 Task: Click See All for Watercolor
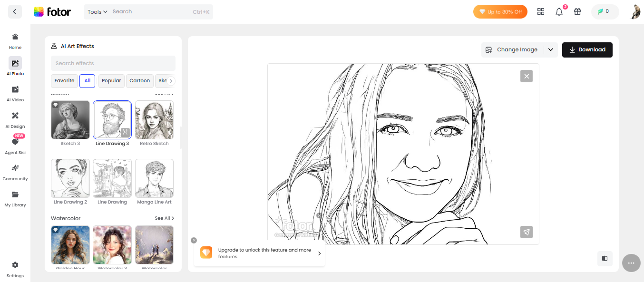(x=164, y=218)
